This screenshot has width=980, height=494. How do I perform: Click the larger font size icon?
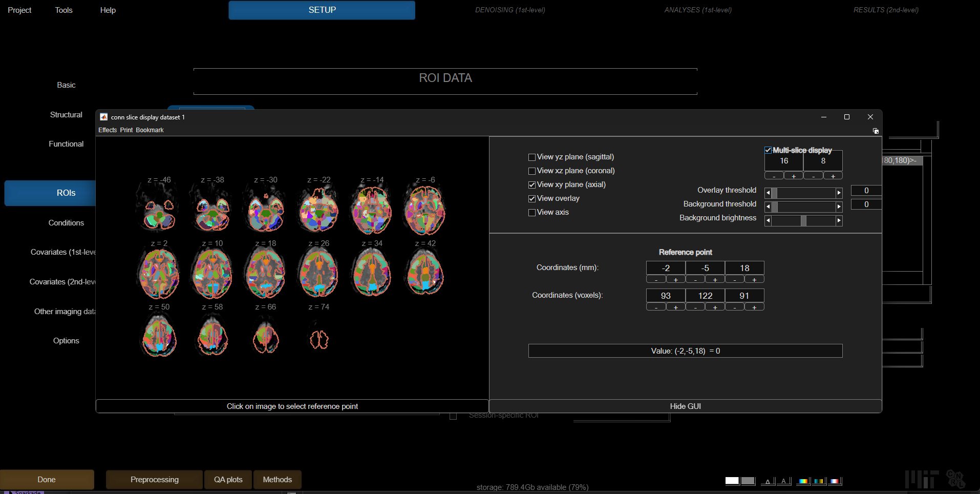(x=784, y=481)
